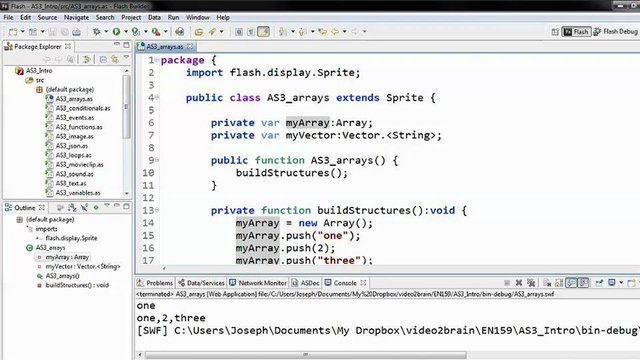This screenshot has width=640, height=360.
Task: Click the Next Annotation toolbar icon
Action: pos(282,31)
